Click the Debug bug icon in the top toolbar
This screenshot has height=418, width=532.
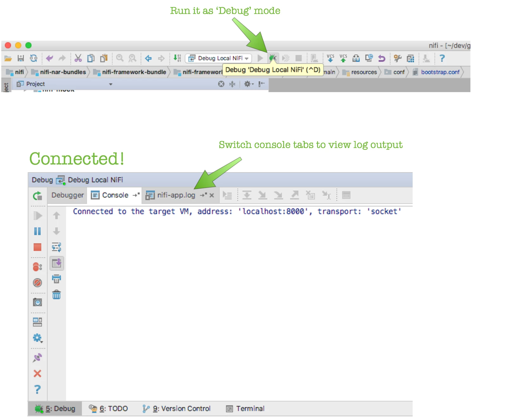(x=273, y=58)
